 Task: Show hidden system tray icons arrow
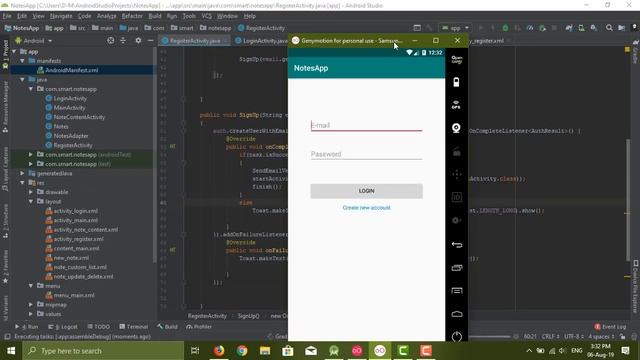pyautogui.click(x=529, y=351)
